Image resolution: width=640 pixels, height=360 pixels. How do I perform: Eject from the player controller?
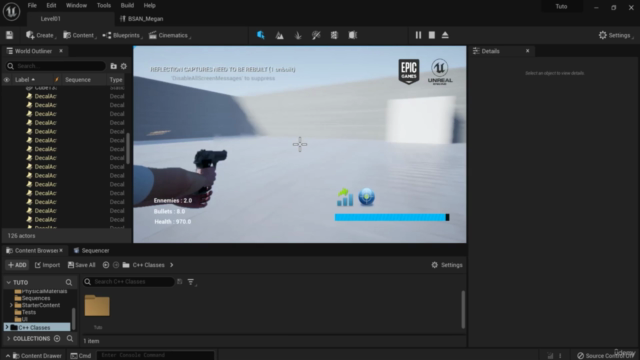click(x=445, y=35)
